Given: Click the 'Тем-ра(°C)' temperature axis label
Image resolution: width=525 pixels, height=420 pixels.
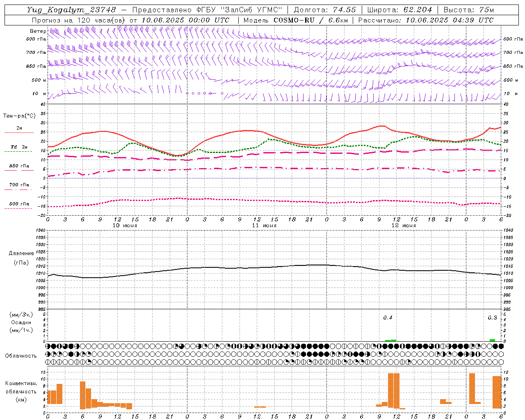Looking at the screenshot, I should click(19, 116).
